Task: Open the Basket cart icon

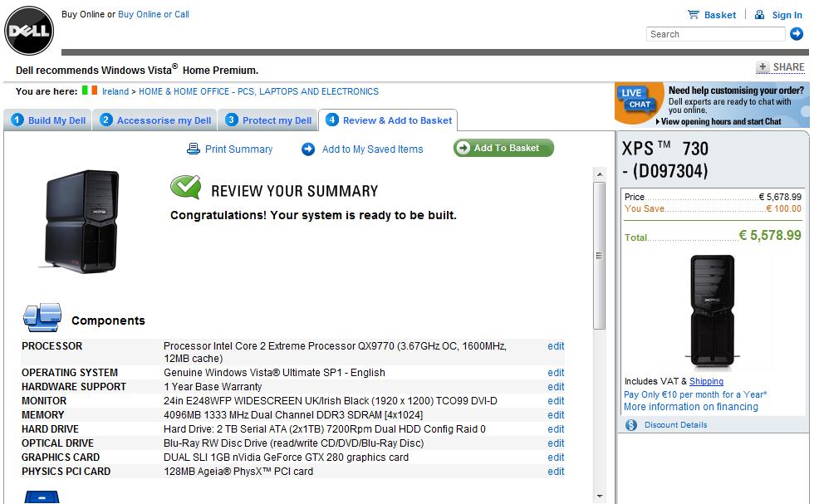Action: coord(693,15)
